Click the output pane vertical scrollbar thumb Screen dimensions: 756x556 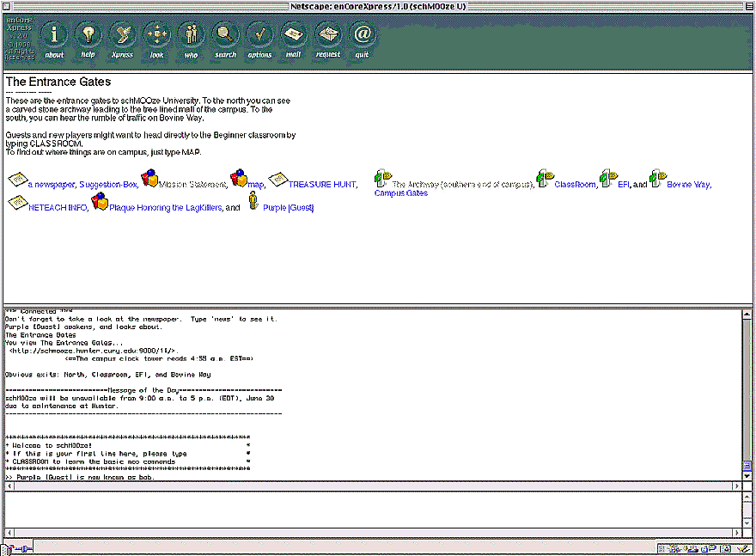point(747,466)
